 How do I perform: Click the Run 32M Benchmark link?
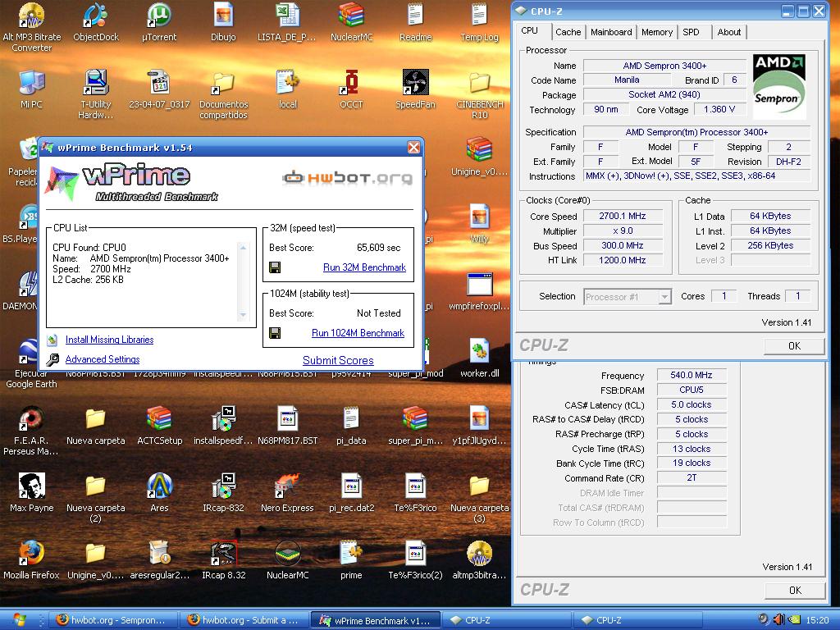364,267
